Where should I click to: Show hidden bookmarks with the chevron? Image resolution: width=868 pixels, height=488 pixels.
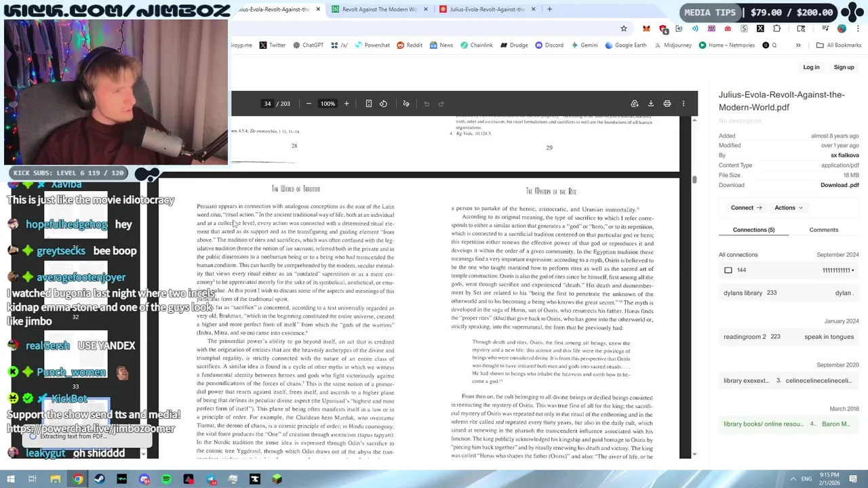click(x=798, y=45)
